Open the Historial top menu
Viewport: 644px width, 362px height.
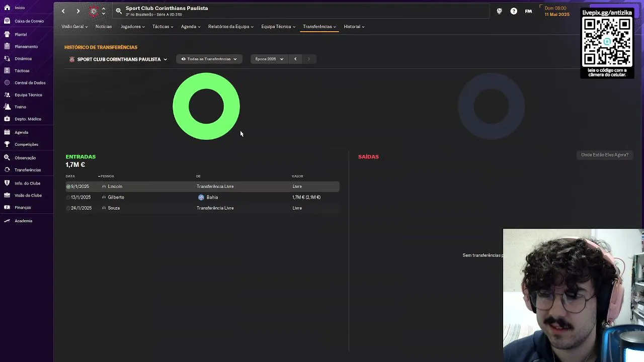coord(354,27)
